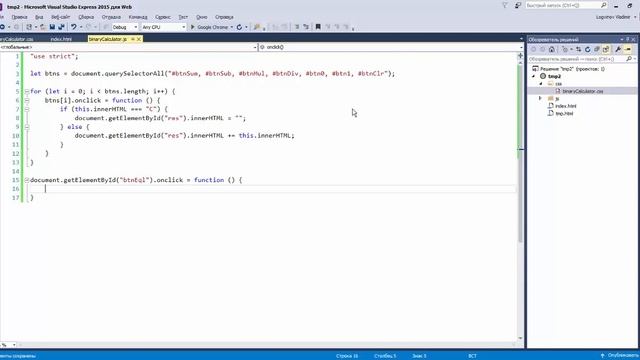Screen dimensions: 640x360
Task: Click the Save All toolbar icon
Action: (x=62, y=27)
